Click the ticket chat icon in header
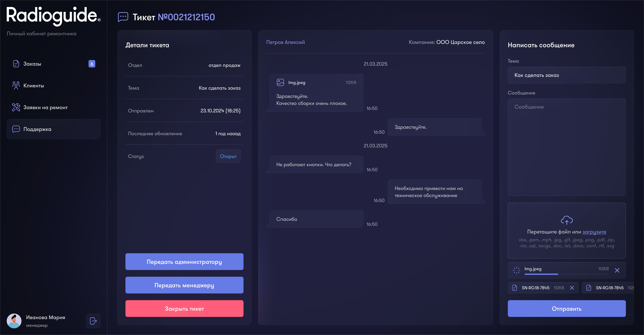644x335 pixels. 123,17
